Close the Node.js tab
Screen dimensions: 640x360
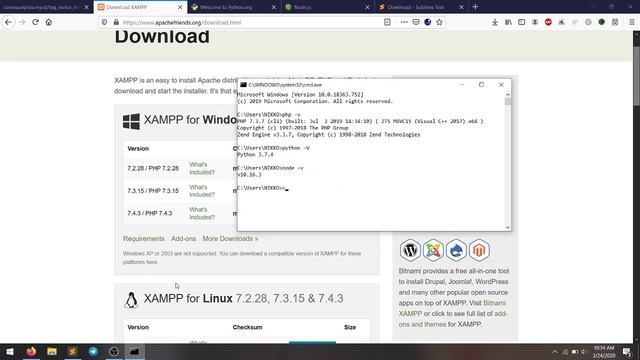coord(367,7)
